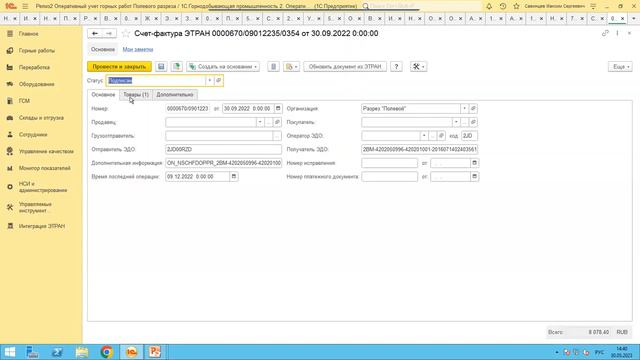Open the tools wrench dropdown
Screen dimensions: 640x360
(x=418, y=67)
